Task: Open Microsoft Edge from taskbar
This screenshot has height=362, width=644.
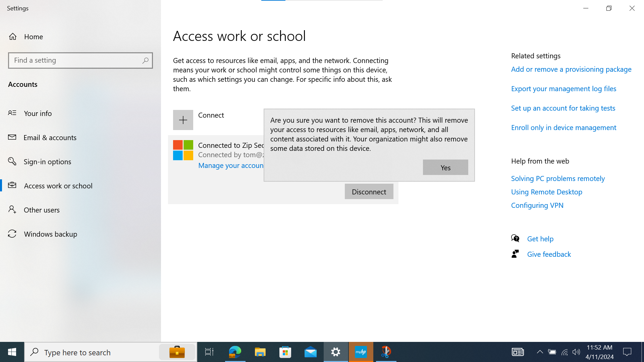Action: pyautogui.click(x=235, y=352)
